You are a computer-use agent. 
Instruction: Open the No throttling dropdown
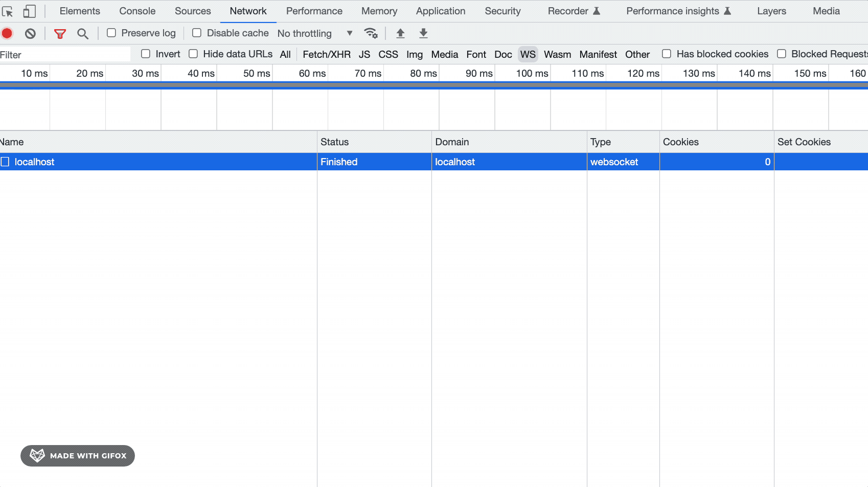[314, 33]
